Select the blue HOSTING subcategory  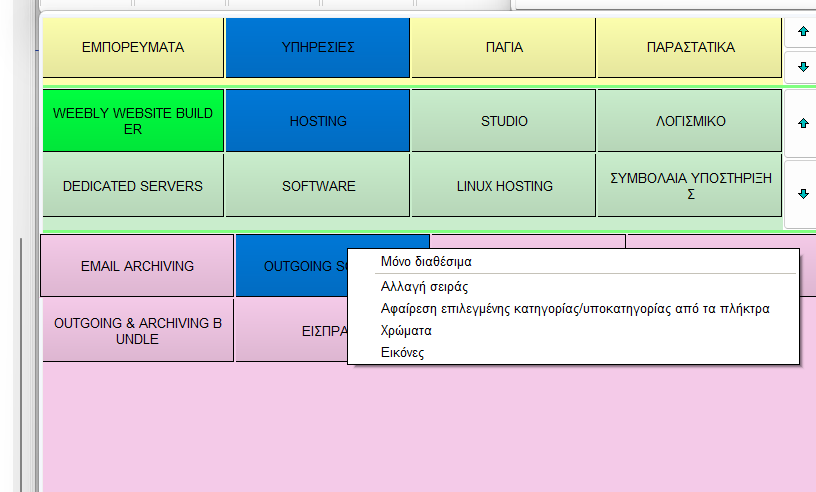click(318, 121)
